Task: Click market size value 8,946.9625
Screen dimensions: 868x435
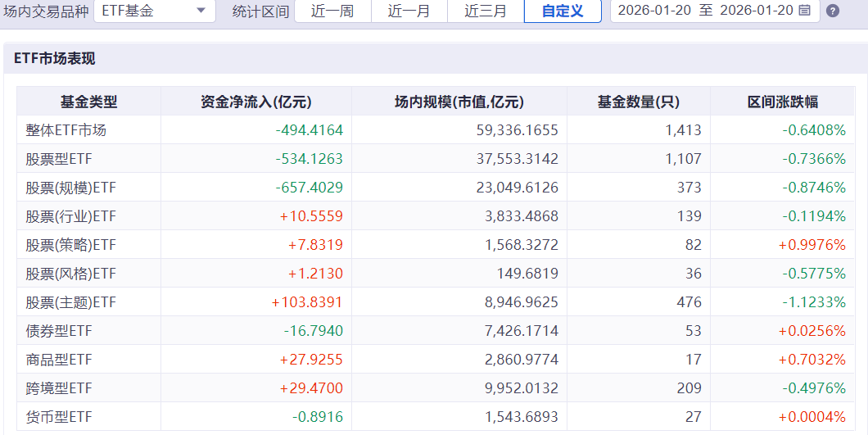Action: 522,302
